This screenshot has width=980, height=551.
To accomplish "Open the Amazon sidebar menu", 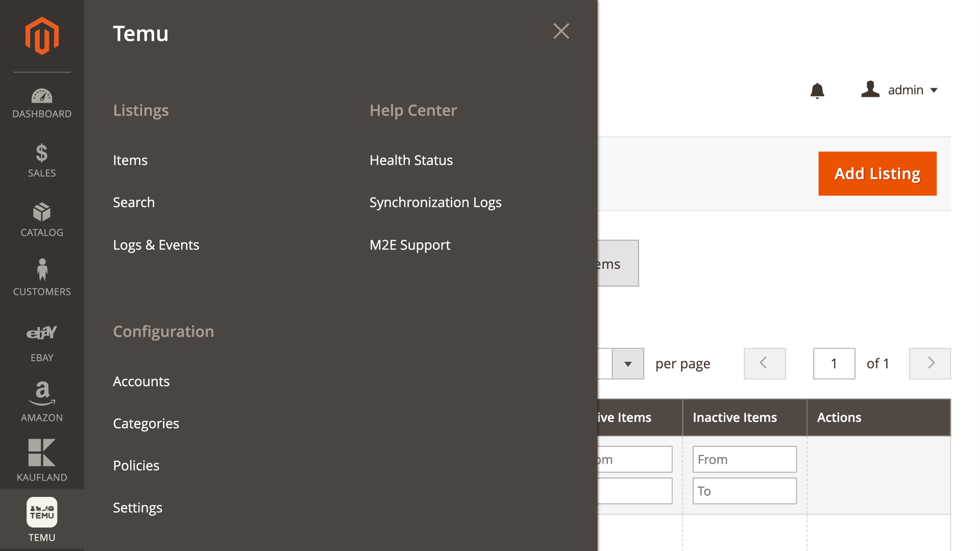I will [42, 402].
